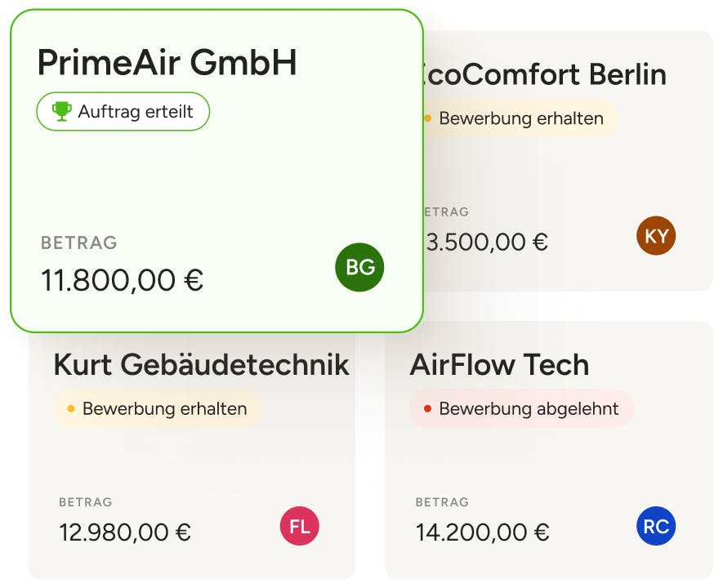Click the Auftrag erteilt badge

tap(123, 112)
